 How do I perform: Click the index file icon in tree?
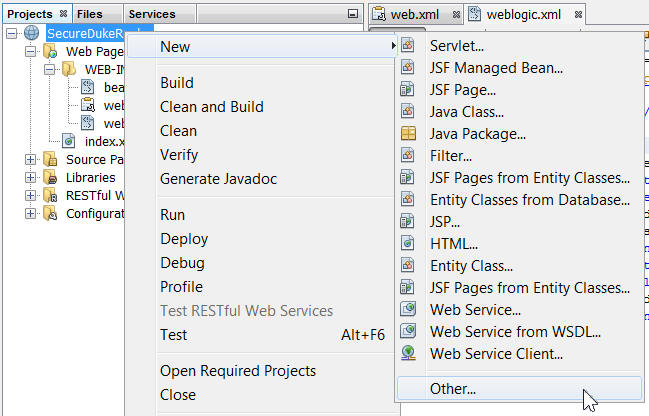[69, 142]
